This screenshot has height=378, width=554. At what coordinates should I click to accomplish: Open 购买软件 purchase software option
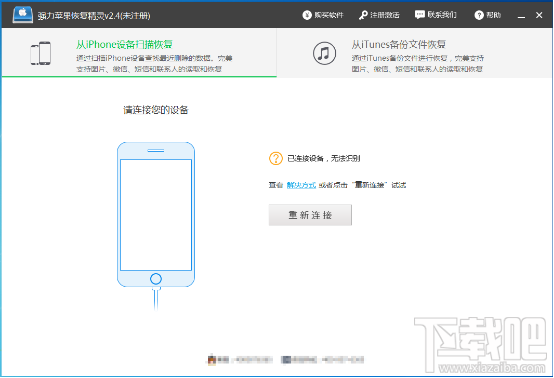coord(323,15)
